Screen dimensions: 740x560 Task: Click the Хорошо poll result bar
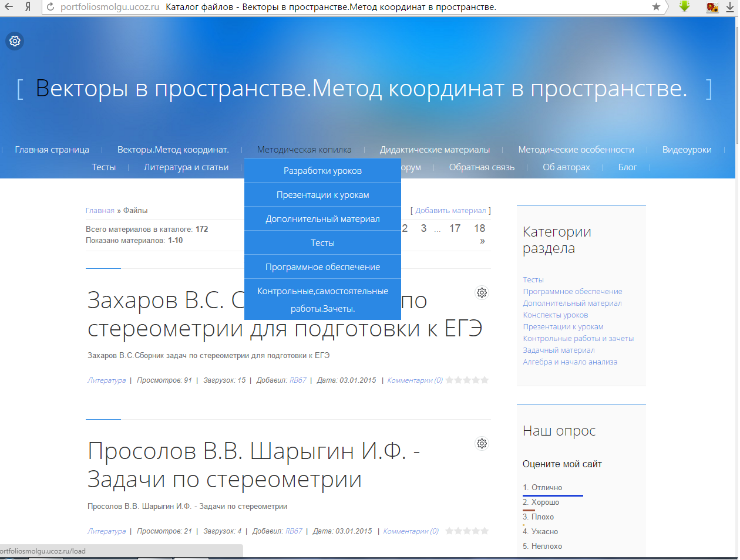(x=529, y=510)
